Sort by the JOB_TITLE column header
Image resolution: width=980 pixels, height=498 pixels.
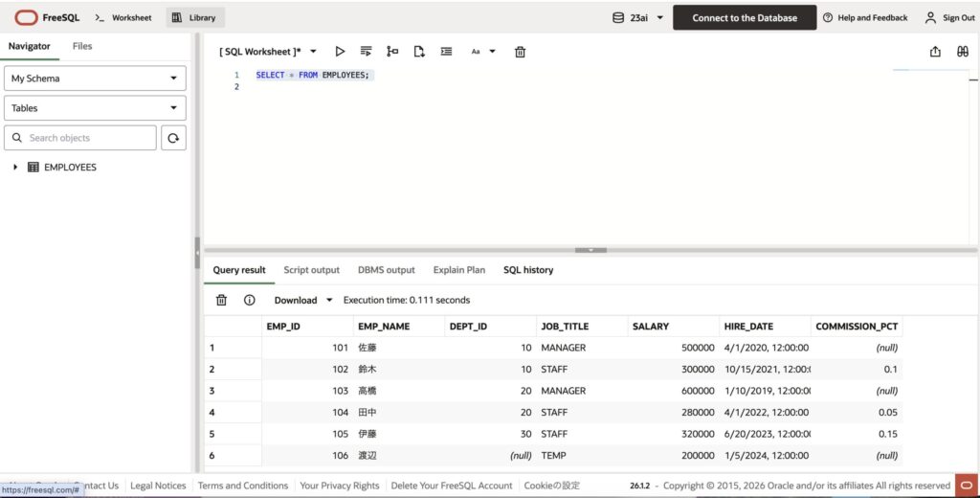click(582, 327)
